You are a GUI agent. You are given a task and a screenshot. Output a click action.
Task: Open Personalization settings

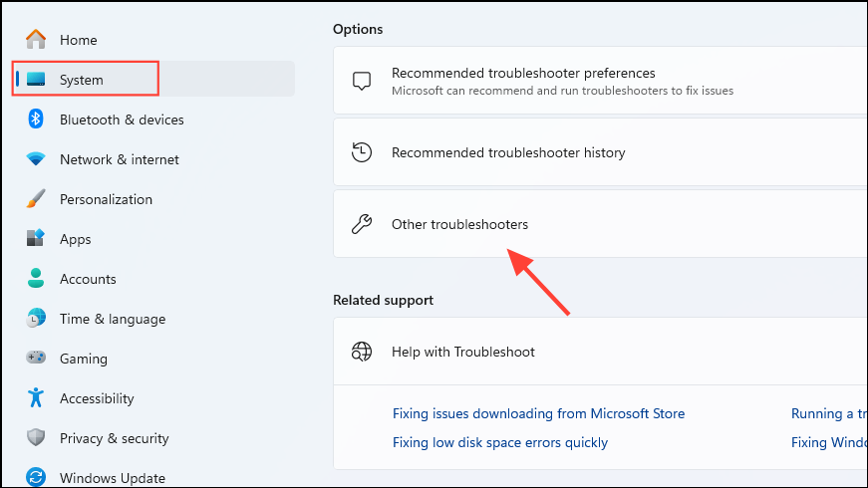(153, 199)
